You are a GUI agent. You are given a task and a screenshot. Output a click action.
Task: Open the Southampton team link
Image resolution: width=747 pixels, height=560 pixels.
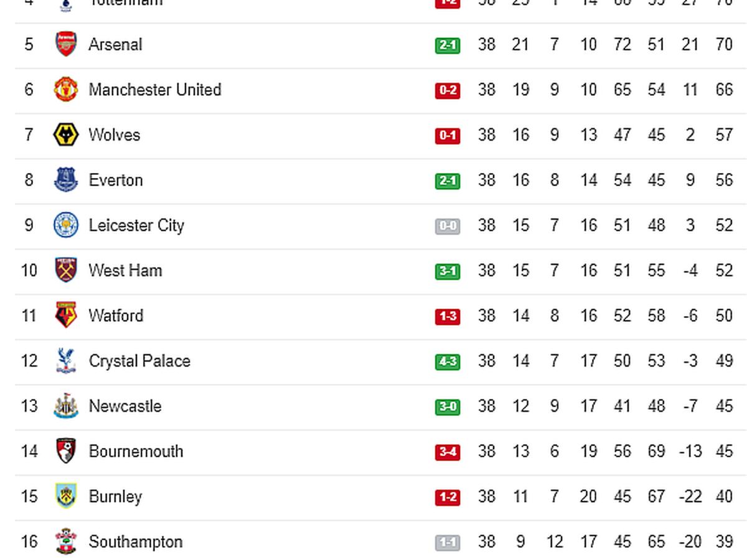(x=136, y=542)
